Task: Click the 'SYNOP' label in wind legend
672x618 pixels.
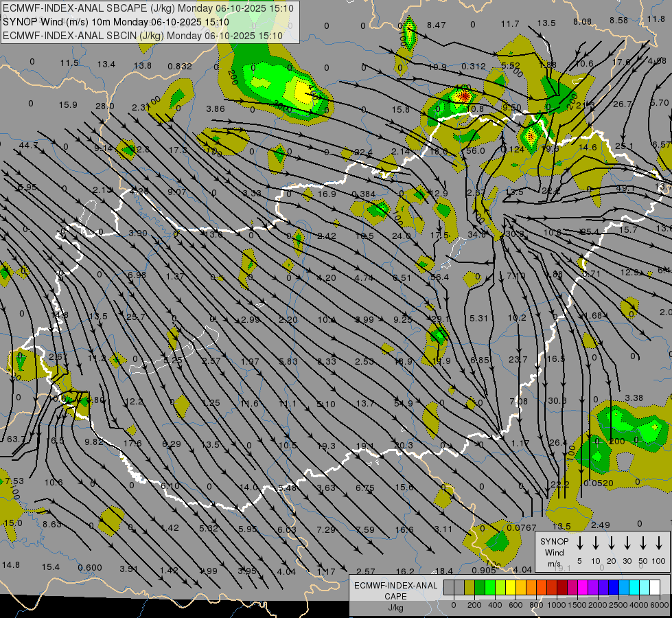Action: 554,542
